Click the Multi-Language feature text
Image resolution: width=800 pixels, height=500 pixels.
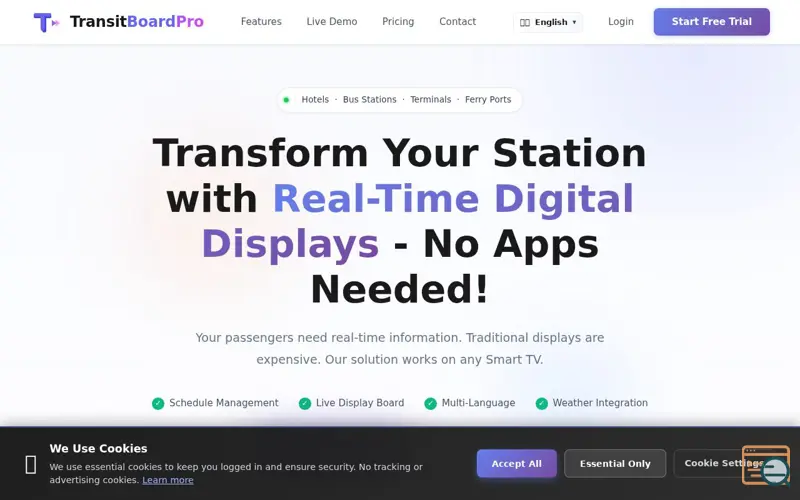click(x=478, y=403)
